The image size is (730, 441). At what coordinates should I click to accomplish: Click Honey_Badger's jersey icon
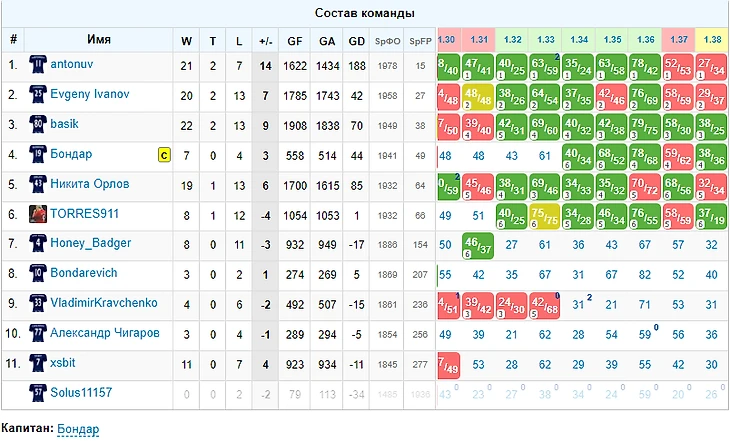tap(38, 243)
